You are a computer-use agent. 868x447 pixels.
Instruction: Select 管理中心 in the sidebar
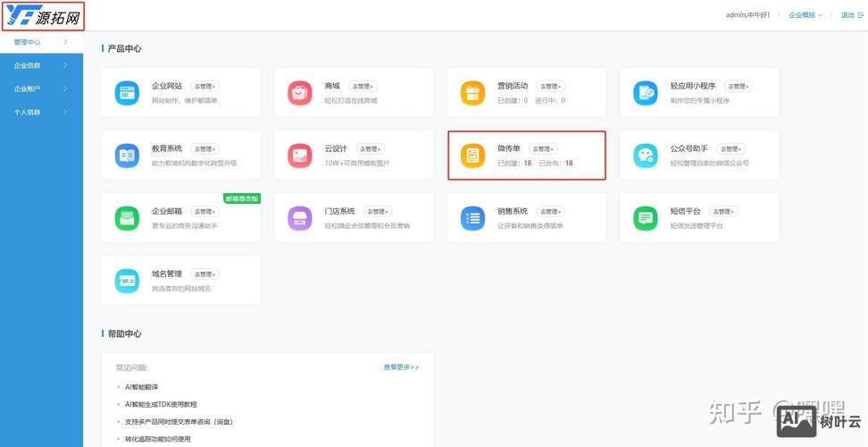[x=41, y=42]
